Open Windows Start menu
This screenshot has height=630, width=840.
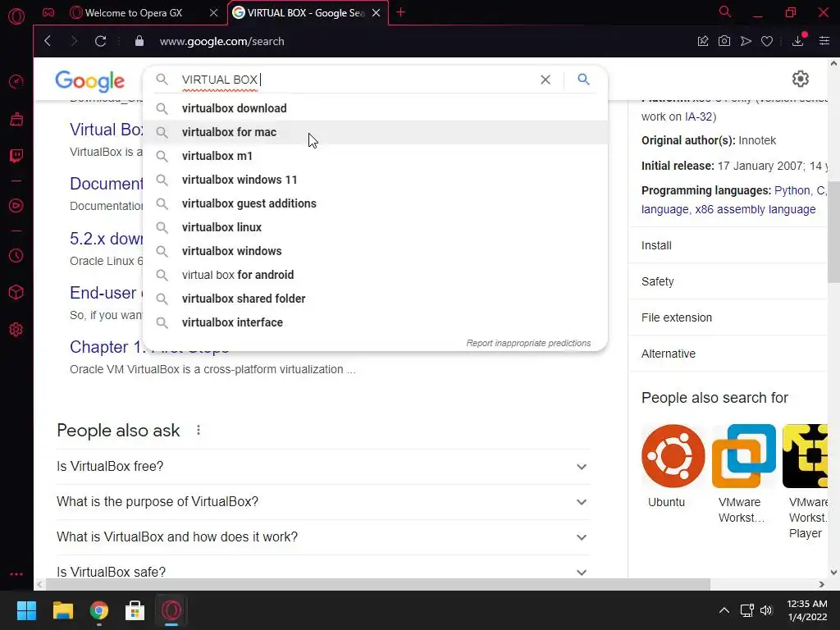tap(26, 610)
